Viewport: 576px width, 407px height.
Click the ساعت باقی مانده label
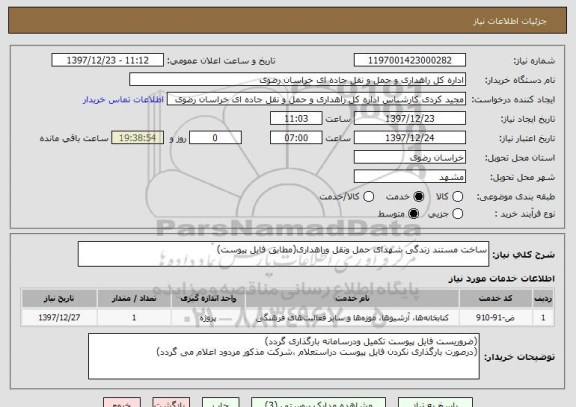coord(74,138)
